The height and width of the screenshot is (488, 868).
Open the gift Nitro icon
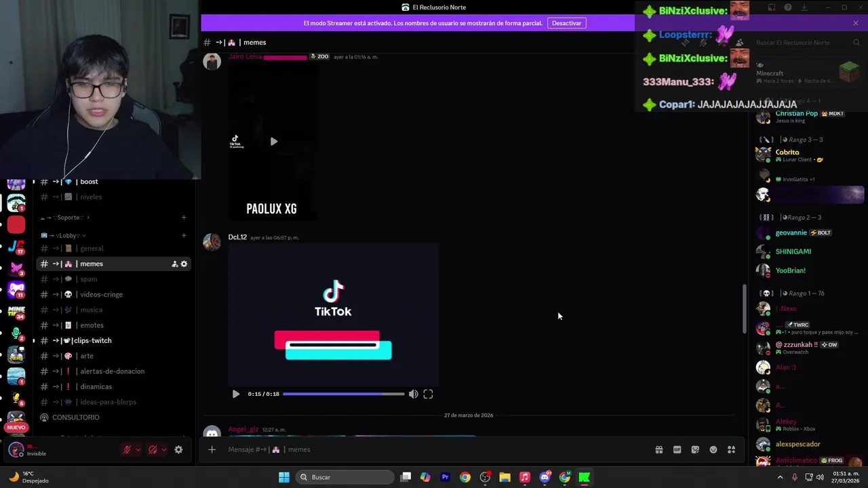[658, 449]
